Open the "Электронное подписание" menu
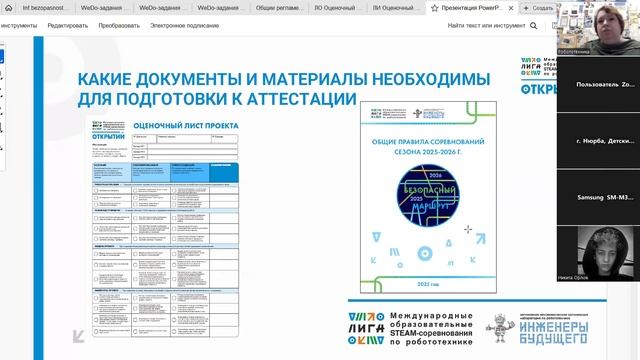Viewport: 640px width, 360px height. tap(184, 25)
